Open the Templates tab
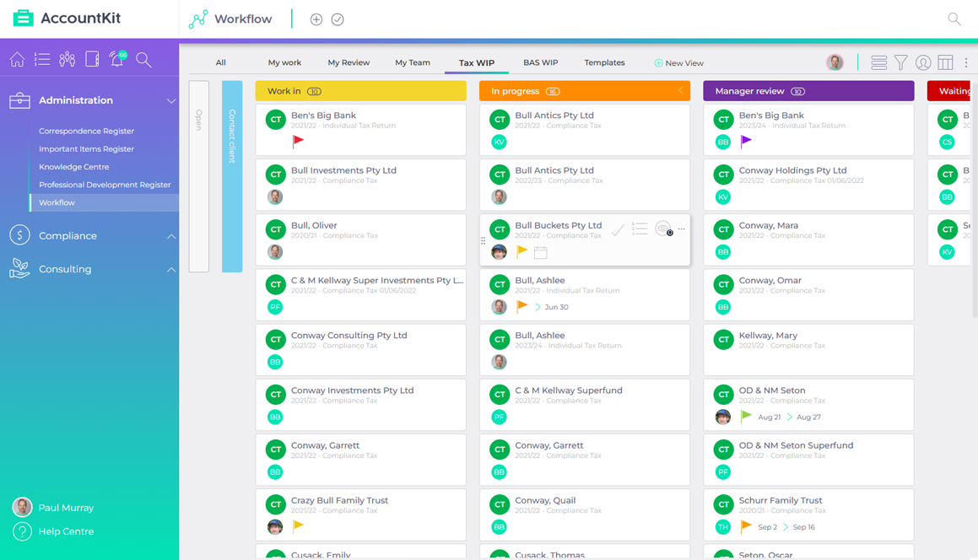The width and height of the screenshot is (978, 560). click(x=604, y=62)
